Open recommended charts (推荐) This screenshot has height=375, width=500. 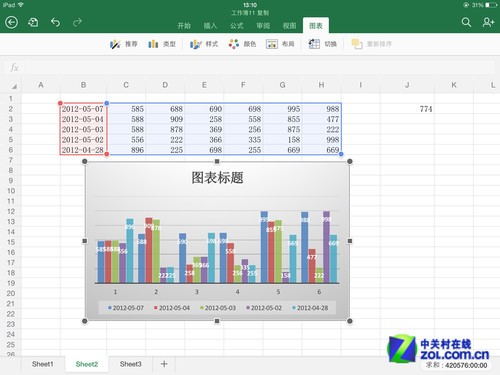pyautogui.click(x=123, y=44)
